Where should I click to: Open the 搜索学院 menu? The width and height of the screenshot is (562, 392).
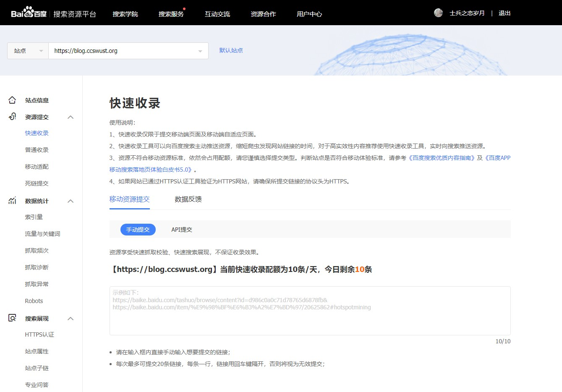coord(125,14)
